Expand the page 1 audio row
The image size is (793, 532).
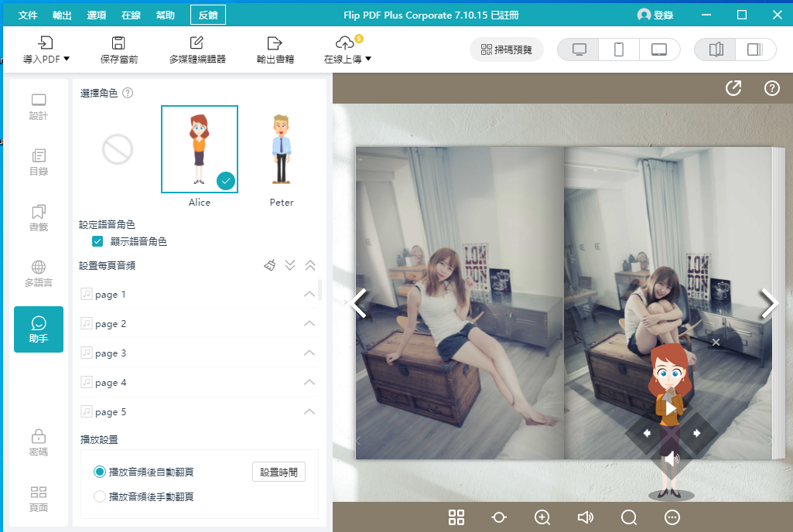pyautogui.click(x=309, y=295)
